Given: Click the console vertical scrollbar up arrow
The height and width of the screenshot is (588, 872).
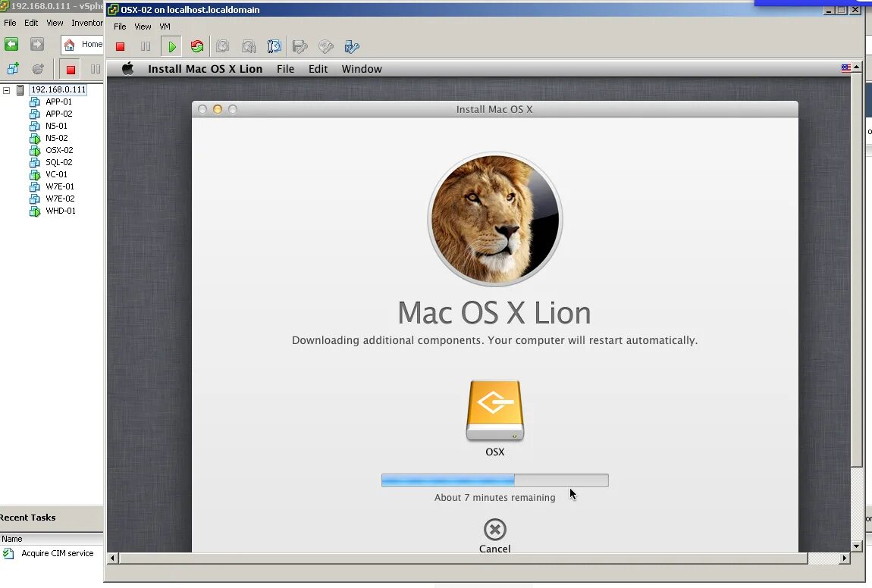Looking at the screenshot, I should 856,67.
